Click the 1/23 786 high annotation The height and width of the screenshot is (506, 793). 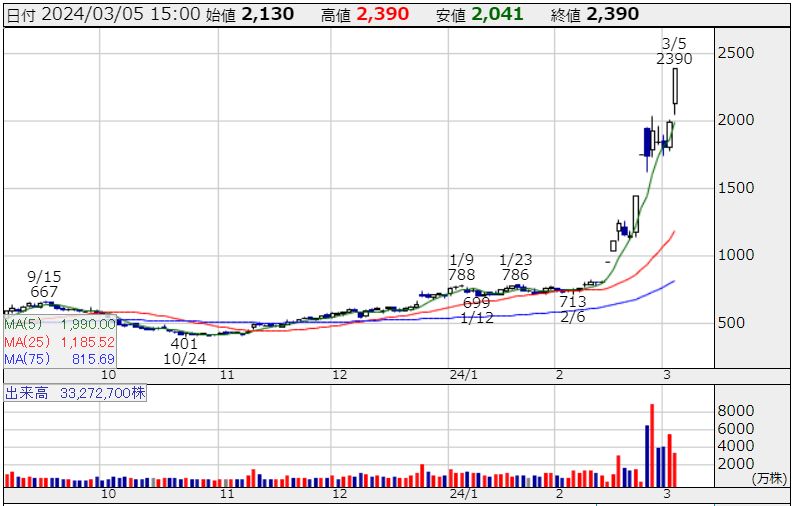(514, 267)
